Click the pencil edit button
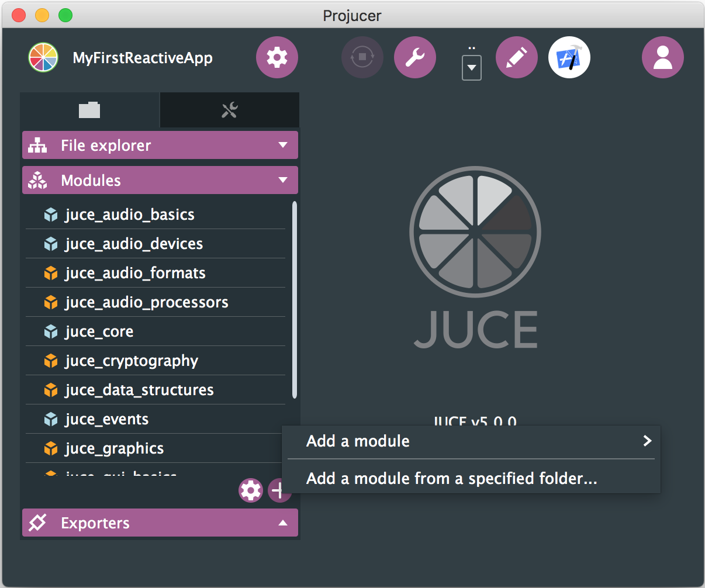Image resolution: width=705 pixels, height=588 pixels. point(517,57)
